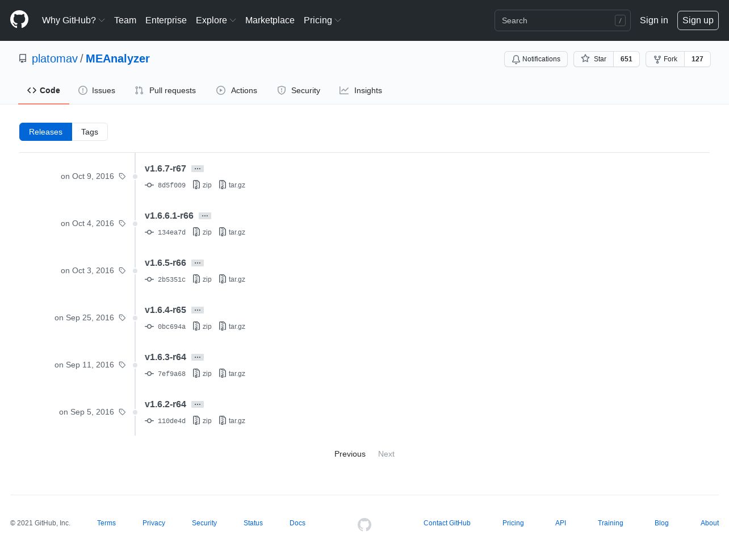Download zip for v1.6.6.1-r66
The width and height of the screenshot is (729, 560).
click(202, 232)
